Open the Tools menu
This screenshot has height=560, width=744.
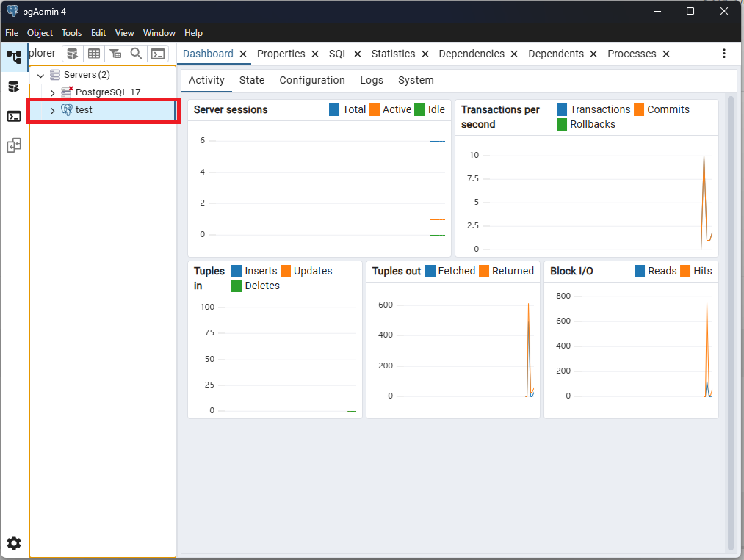[x=72, y=33]
